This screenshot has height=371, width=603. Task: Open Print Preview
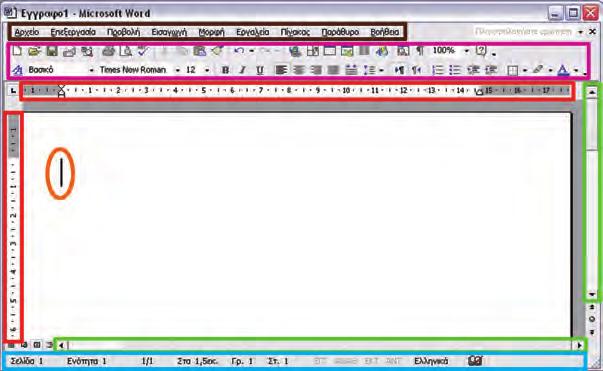pyautogui.click(x=126, y=51)
